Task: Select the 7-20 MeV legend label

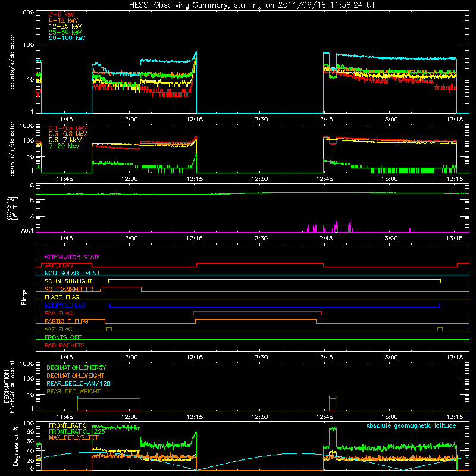Action: click(64, 146)
